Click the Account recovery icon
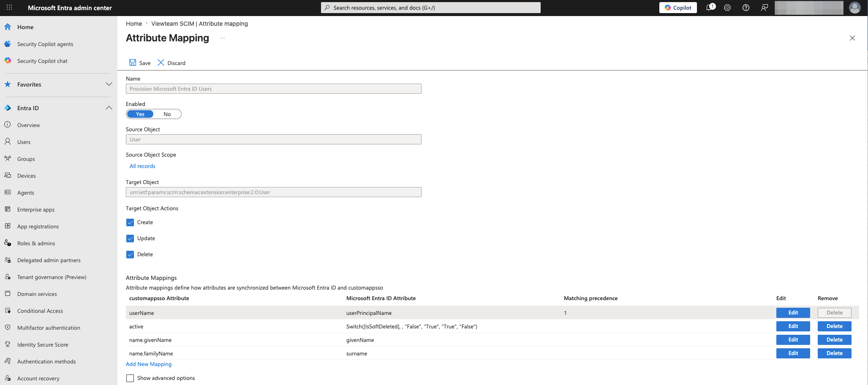 8,378
